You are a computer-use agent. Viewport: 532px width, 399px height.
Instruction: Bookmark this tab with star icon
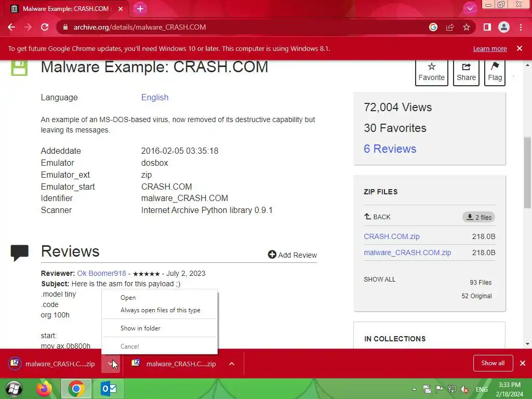point(467,27)
